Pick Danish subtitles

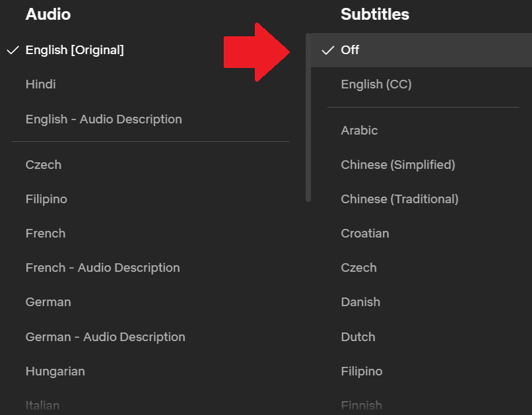click(x=360, y=302)
